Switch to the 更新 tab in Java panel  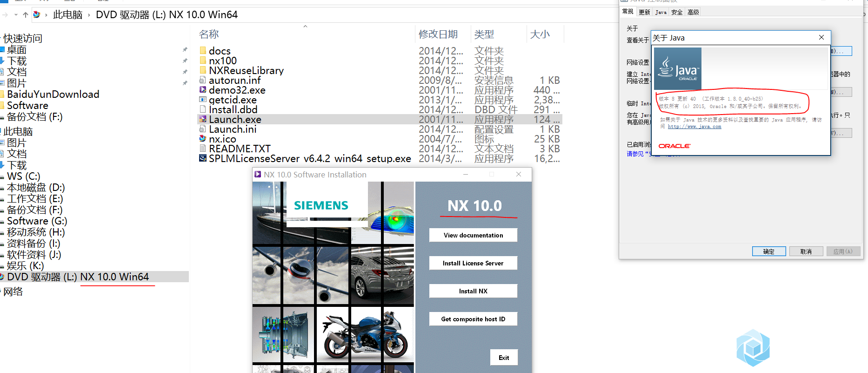644,12
